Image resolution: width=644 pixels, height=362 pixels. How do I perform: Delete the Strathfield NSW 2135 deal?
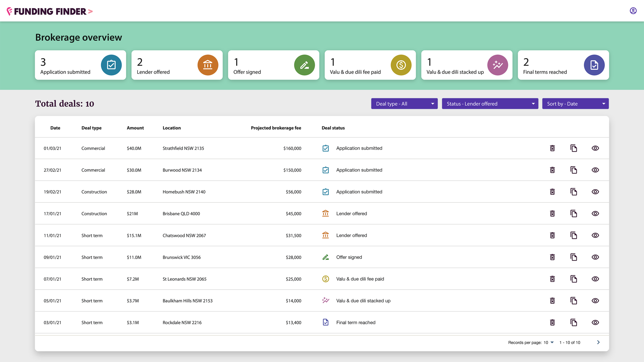552,148
